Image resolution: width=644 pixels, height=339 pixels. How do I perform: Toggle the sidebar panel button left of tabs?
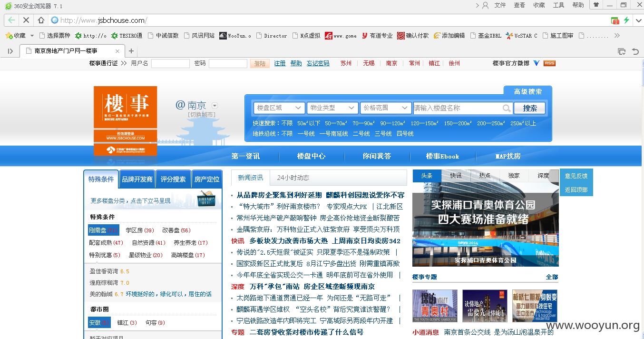tap(10, 51)
